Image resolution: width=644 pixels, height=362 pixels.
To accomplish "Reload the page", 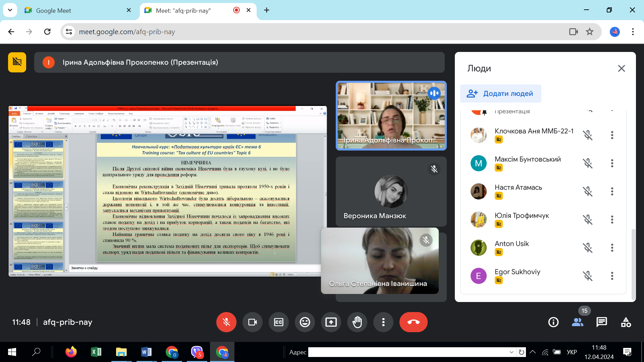I will click(47, 32).
